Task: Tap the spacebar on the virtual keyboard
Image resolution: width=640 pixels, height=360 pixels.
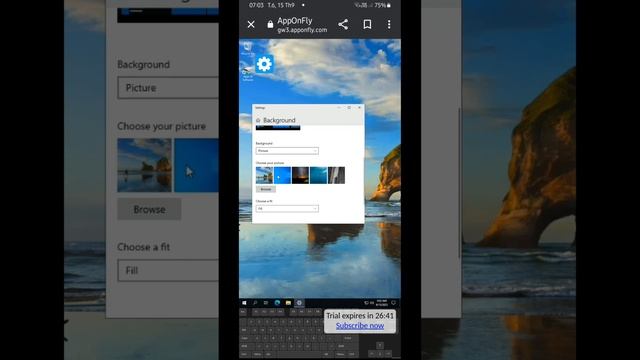Action: [298, 354]
